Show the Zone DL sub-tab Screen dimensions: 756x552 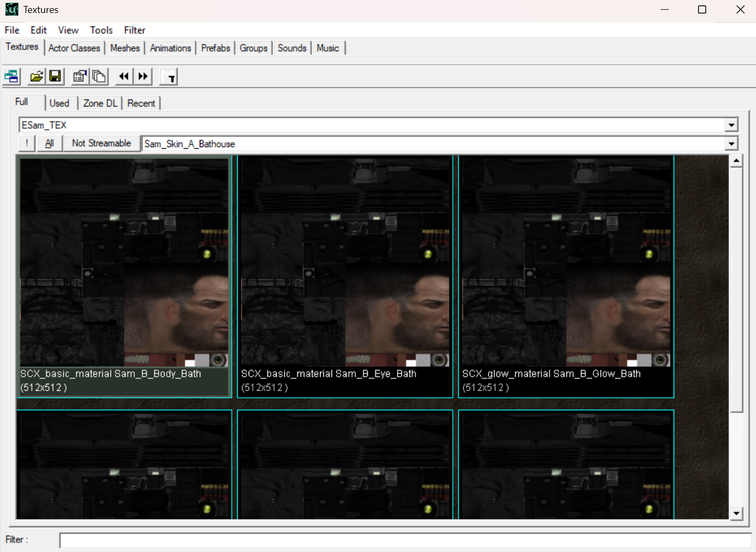point(100,103)
